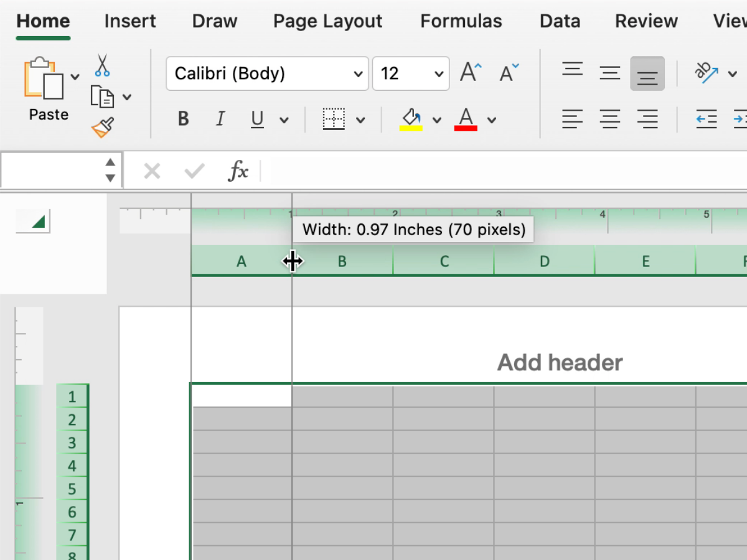The width and height of the screenshot is (747, 560).
Task: Toggle the decrease indent option
Action: point(707,119)
